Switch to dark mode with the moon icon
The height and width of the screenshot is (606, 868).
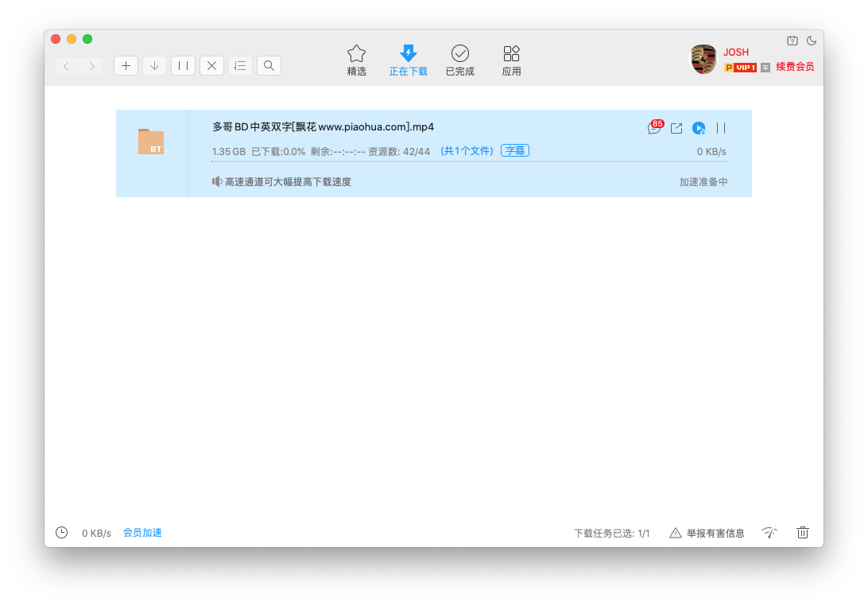coord(811,41)
